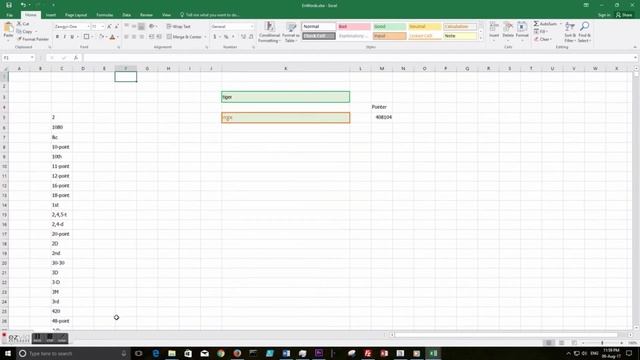
Task: Toggle Bold formatting
Action: tap(57, 37)
